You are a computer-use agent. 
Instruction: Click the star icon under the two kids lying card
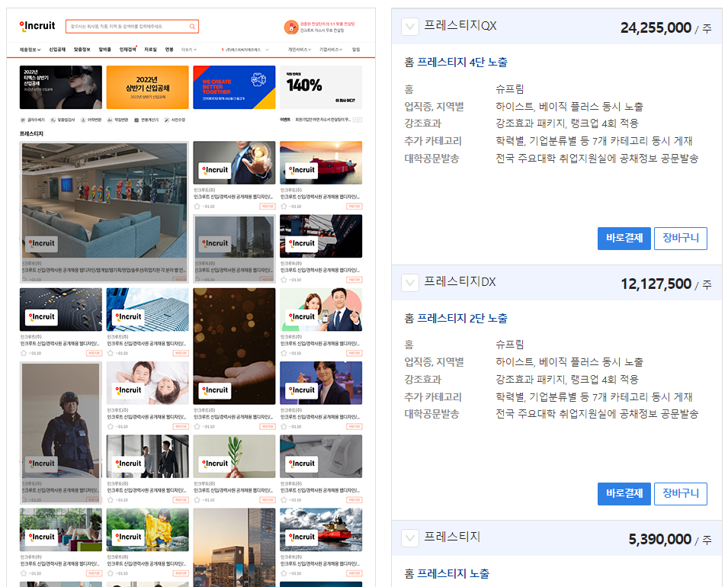(x=111, y=426)
